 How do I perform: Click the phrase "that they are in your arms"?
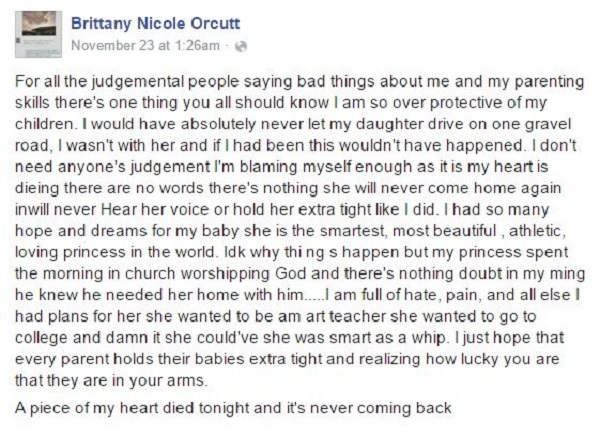(x=111, y=381)
